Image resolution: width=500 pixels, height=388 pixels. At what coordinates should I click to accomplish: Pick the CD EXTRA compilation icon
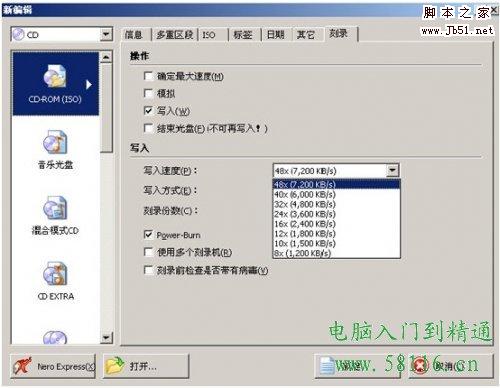pos(55,273)
